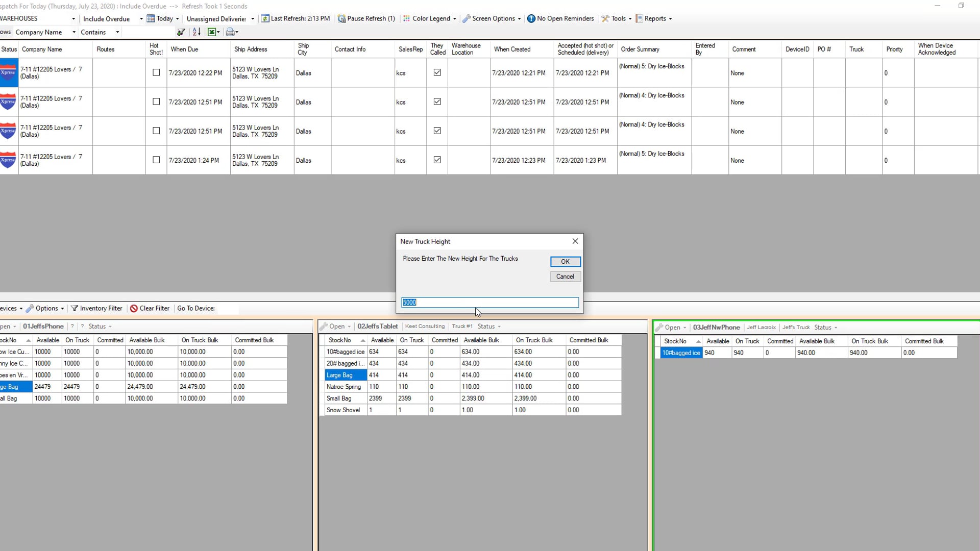Click Xpress status icon of 1:24 PM order
The width and height of the screenshot is (980, 551).
(8, 160)
